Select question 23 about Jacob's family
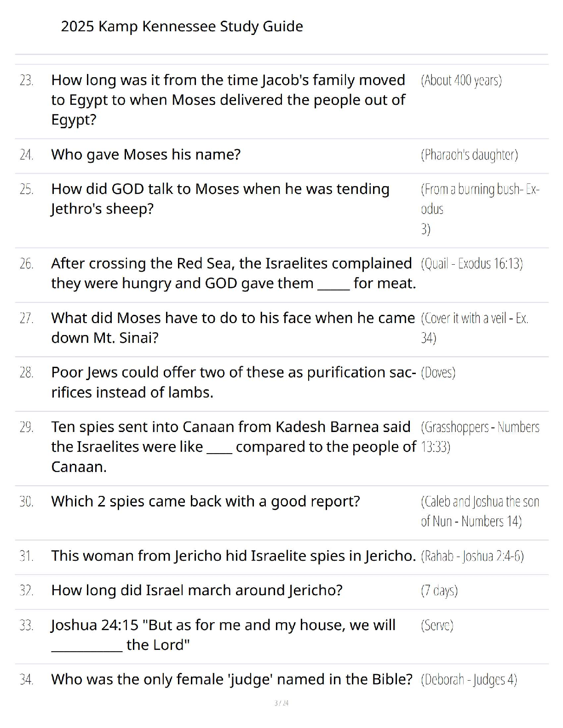563x728 pixels. 229,100
